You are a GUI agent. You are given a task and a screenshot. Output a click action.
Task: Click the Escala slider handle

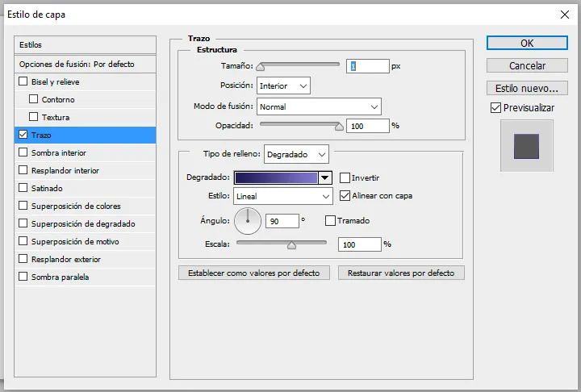(x=291, y=245)
